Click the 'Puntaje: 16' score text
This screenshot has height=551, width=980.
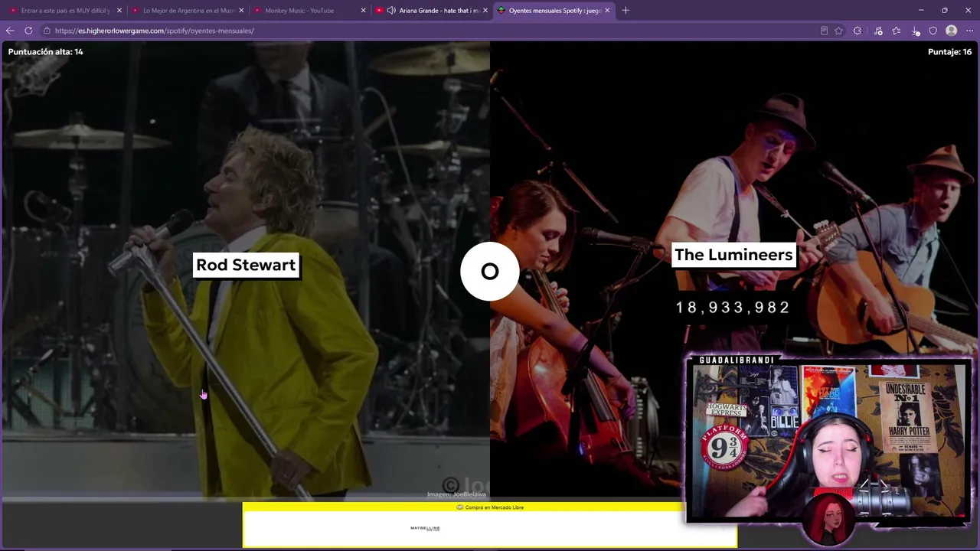(x=949, y=52)
